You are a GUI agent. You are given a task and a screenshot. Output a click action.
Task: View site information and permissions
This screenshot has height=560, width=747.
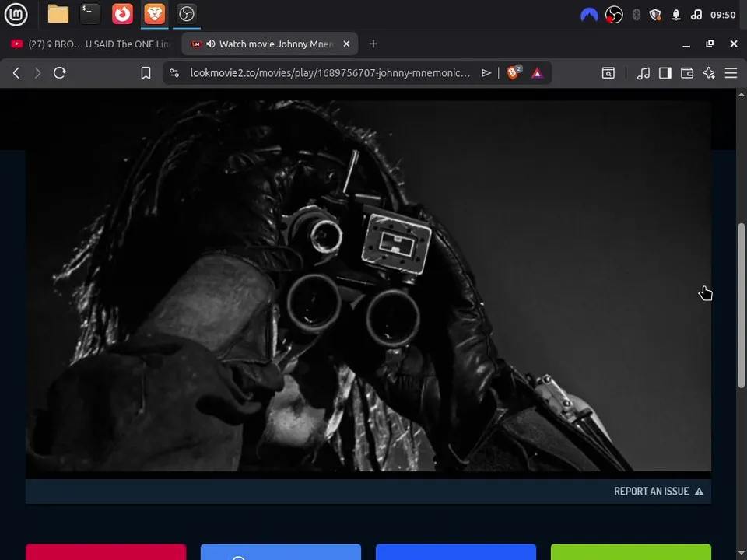click(x=174, y=73)
